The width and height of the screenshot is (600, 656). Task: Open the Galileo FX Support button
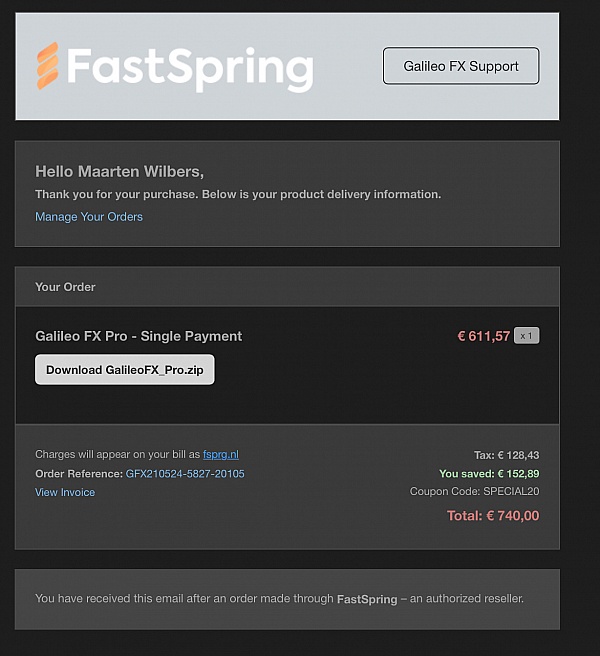[461, 66]
